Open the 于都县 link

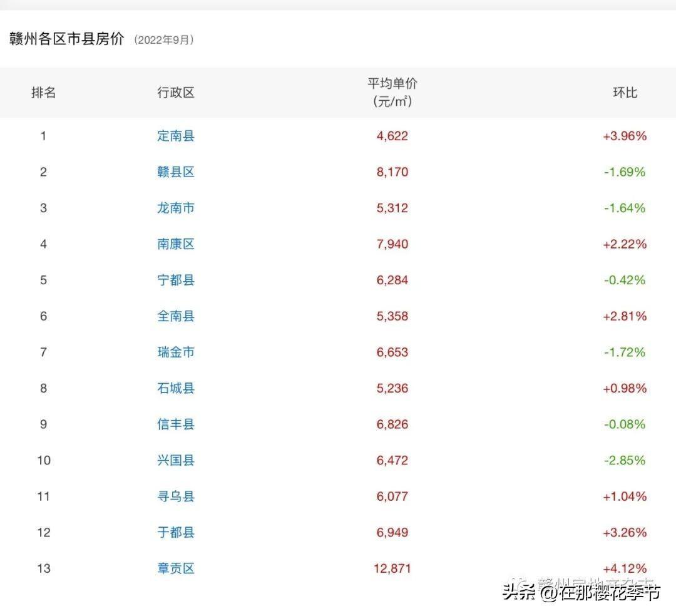click(x=175, y=533)
